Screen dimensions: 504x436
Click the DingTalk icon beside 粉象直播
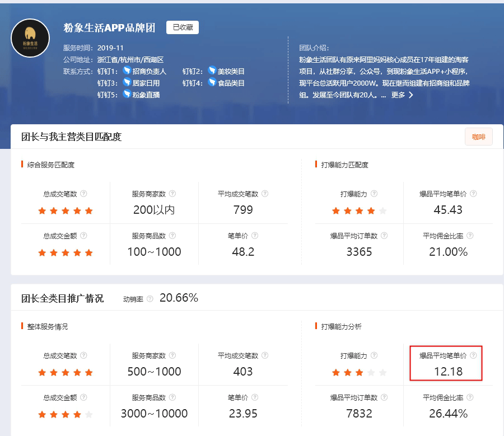pos(127,95)
